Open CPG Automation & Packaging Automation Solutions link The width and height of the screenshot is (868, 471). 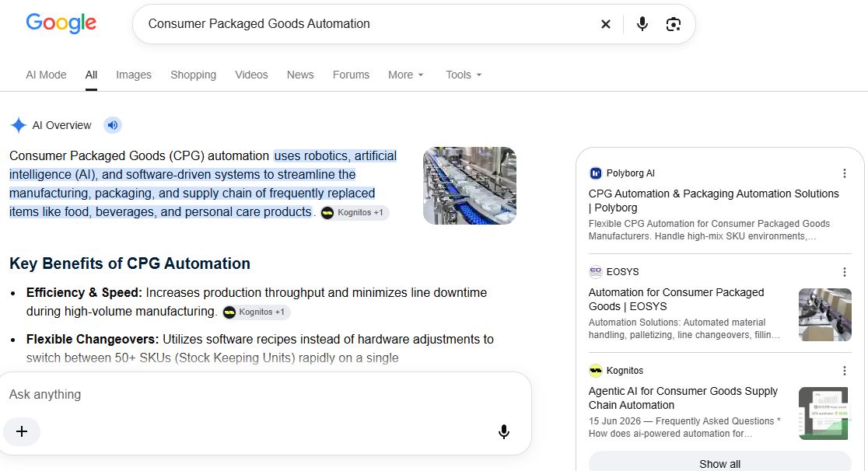point(713,201)
